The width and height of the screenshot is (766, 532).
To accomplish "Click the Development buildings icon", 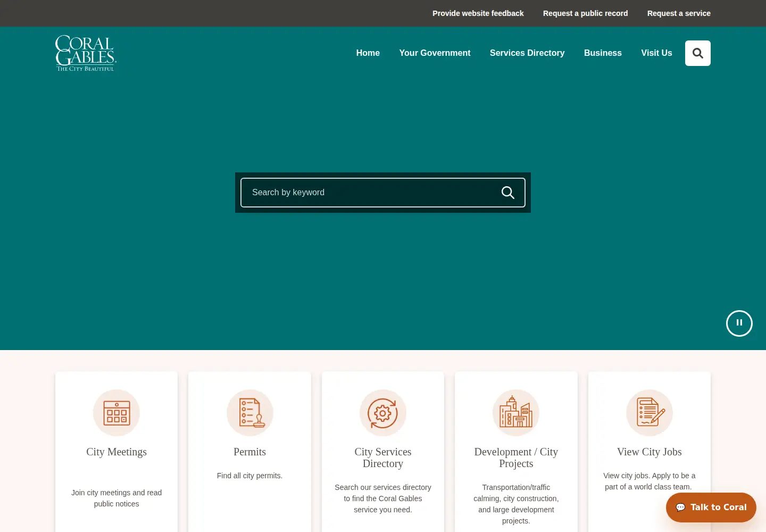I will [x=516, y=413].
